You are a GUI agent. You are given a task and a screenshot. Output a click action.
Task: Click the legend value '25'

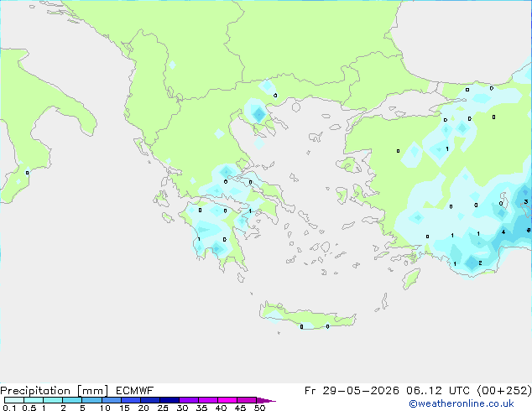click(163, 408)
